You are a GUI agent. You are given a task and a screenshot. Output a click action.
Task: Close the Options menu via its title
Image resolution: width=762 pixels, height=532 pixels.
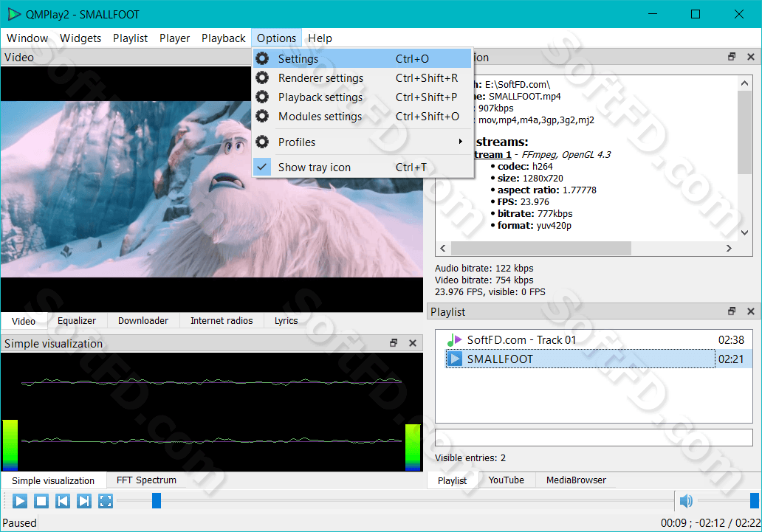click(x=276, y=38)
